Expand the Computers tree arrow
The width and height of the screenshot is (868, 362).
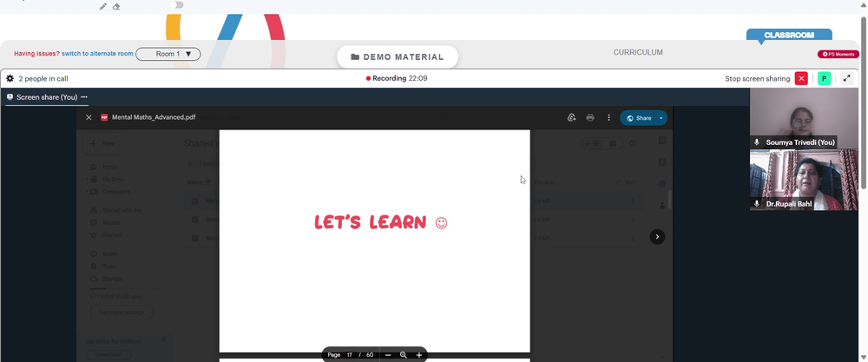tap(87, 192)
